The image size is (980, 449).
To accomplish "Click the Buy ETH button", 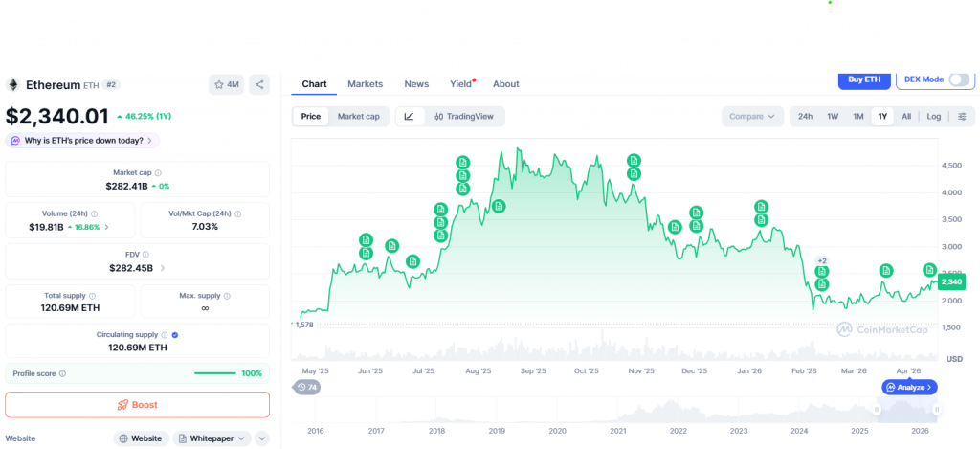I will (864, 80).
